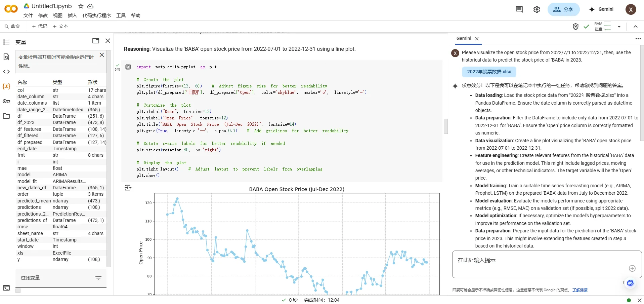Click the add attachment plus in prompt box
This screenshot has height=304, width=644.
pyautogui.click(x=632, y=268)
